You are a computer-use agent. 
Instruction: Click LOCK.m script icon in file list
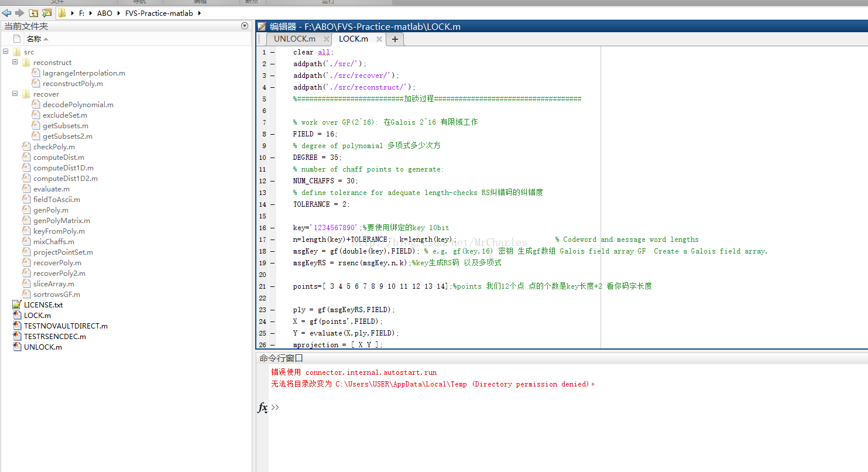coord(17,315)
